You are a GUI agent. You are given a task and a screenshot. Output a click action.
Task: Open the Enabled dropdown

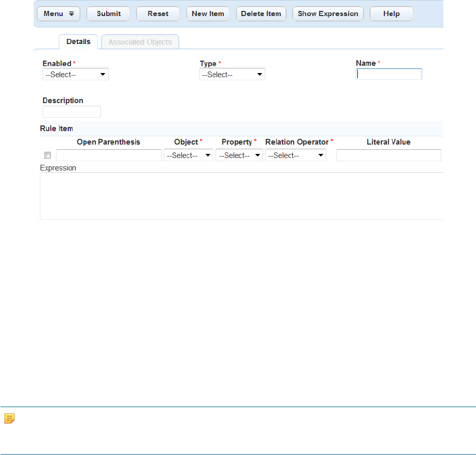point(76,75)
